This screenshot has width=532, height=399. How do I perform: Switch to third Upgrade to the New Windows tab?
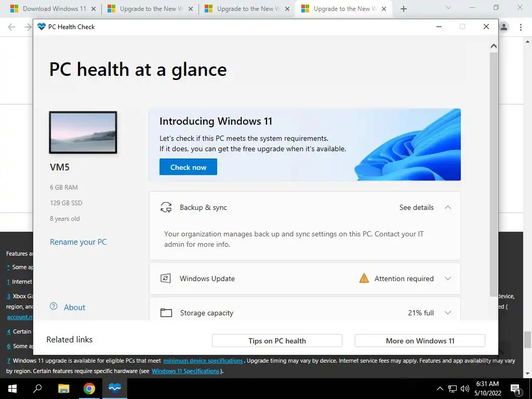click(x=247, y=9)
